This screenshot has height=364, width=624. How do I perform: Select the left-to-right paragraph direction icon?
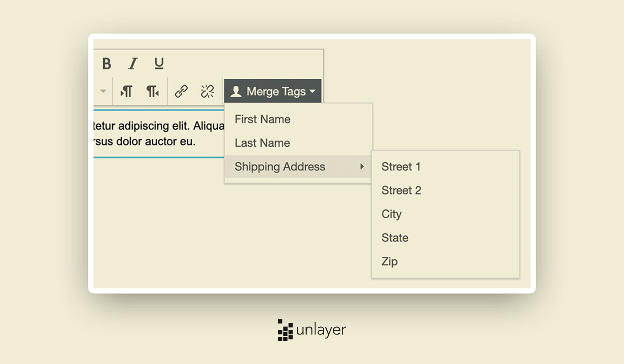tap(126, 91)
